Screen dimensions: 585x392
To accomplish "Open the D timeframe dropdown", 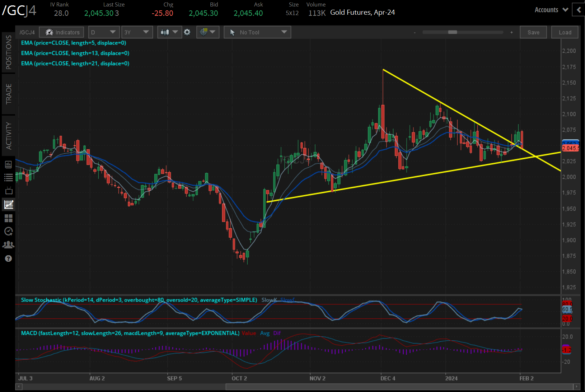I will tap(104, 32).
